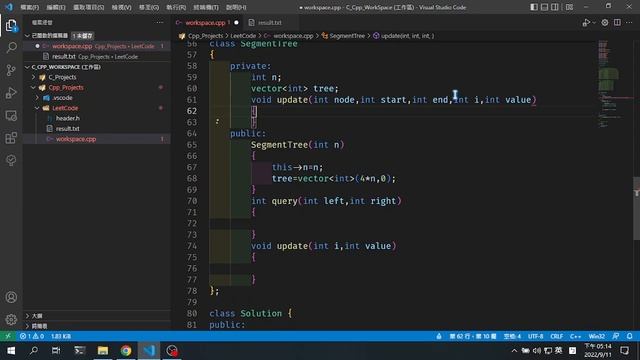Open the Run and Debug view
The width and height of the screenshot is (640, 360).
pyautogui.click(x=11, y=93)
